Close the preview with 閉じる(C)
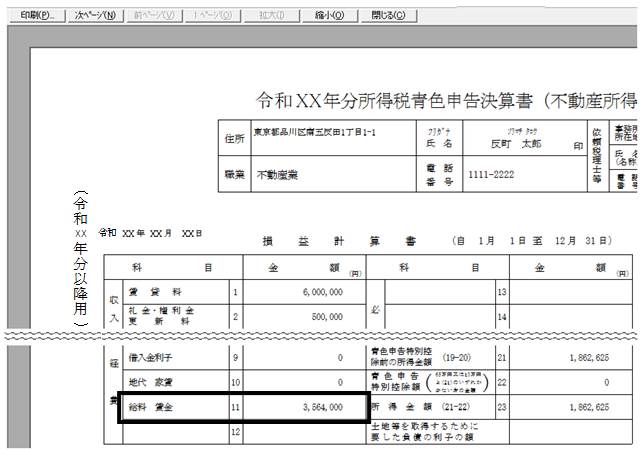 pyautogui.click(x=388, y=16)
